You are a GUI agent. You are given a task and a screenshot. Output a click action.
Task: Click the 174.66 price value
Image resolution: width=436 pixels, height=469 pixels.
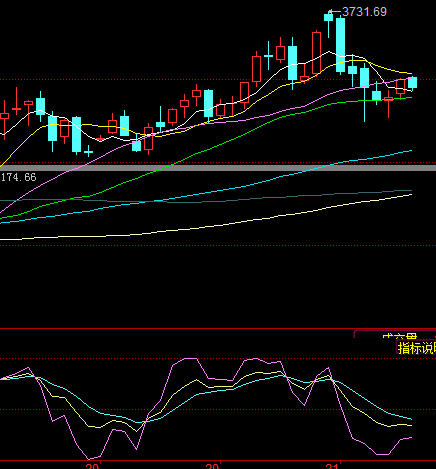coord(18,177)
